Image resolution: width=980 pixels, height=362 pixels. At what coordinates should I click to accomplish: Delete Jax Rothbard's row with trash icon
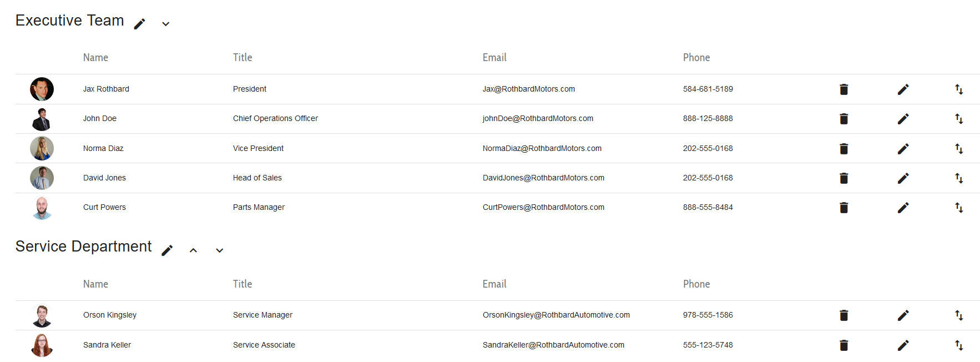click(x=843, y=89)
